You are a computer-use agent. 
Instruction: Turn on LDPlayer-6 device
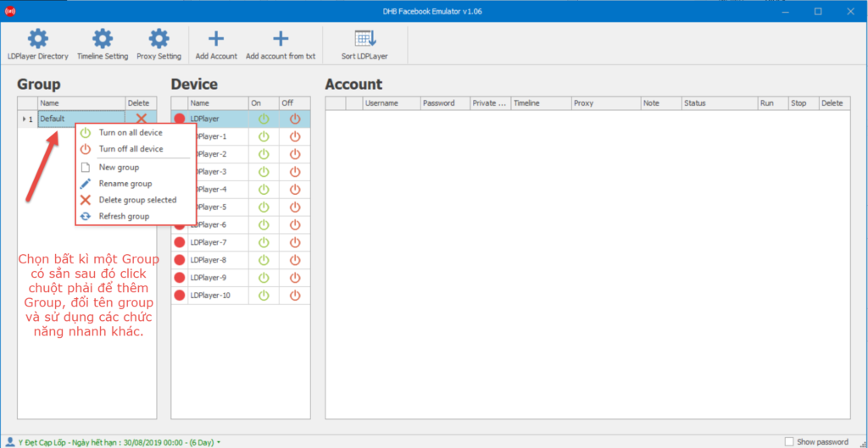(x=264, y=224)
